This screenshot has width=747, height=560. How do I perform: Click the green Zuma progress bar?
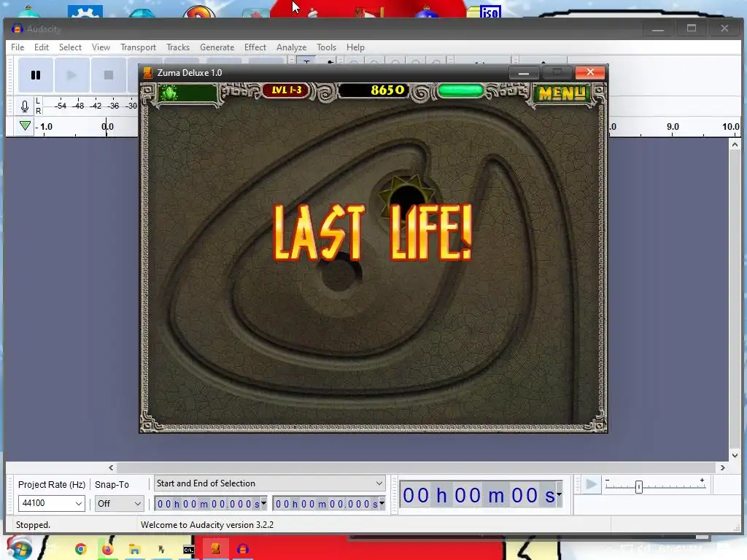coord(460,90)
